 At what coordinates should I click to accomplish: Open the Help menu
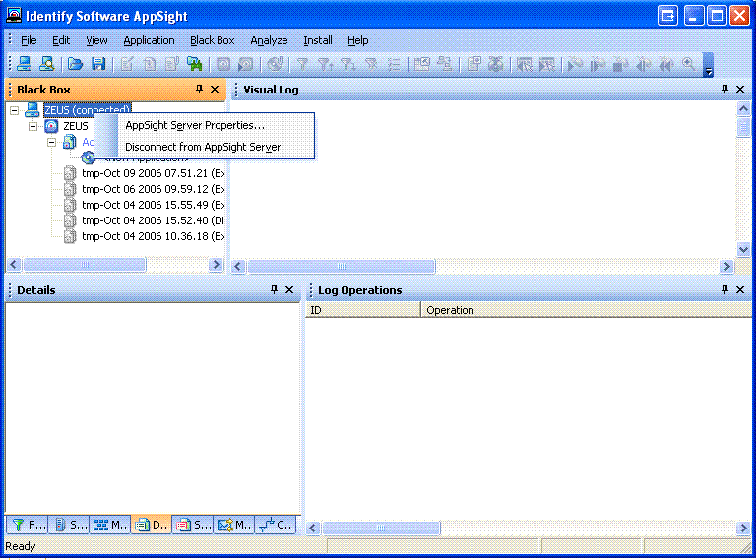357,40
